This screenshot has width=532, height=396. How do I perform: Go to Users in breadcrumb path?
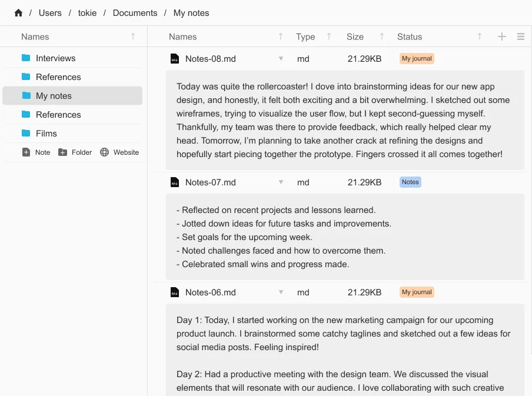(x=50, y=13)
